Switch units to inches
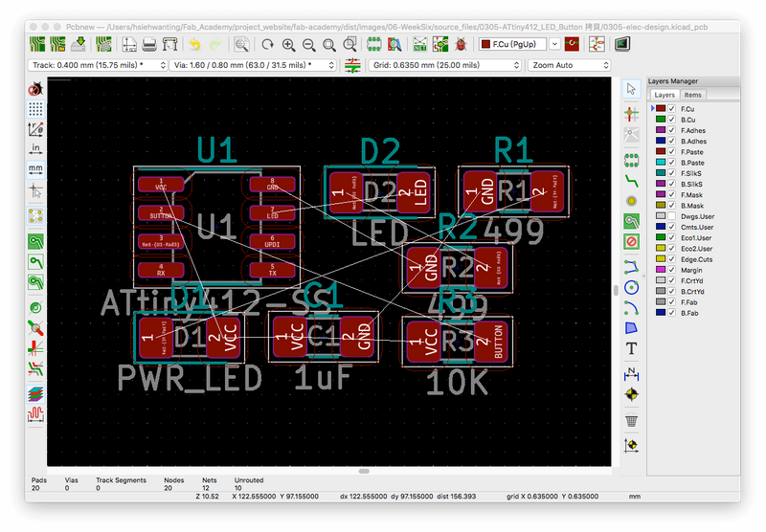766x532 pixels. pos(35,148)
